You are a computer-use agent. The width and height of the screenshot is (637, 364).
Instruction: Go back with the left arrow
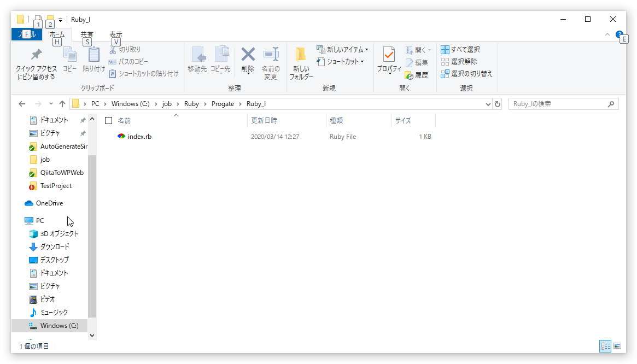pyautogui.click(x=22, y=104)
